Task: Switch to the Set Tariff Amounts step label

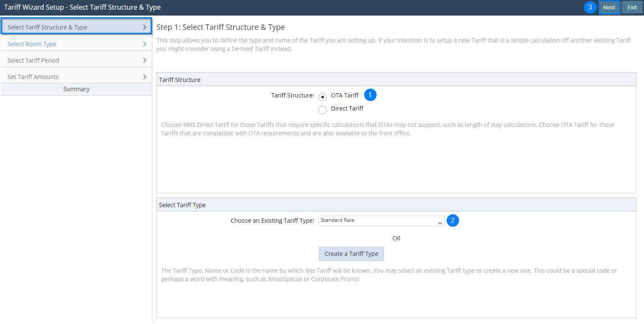Action: [33, 77]
